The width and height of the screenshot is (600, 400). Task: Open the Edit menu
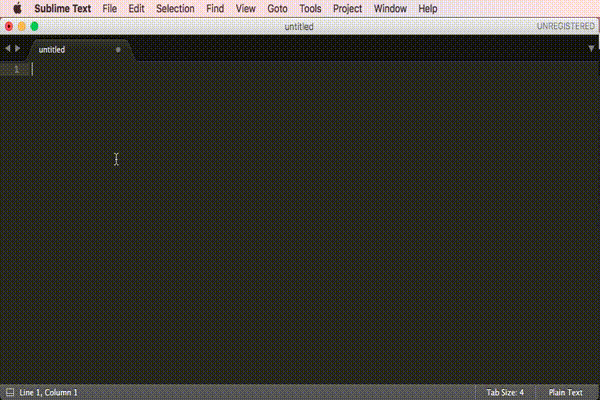tap(136, 8)
